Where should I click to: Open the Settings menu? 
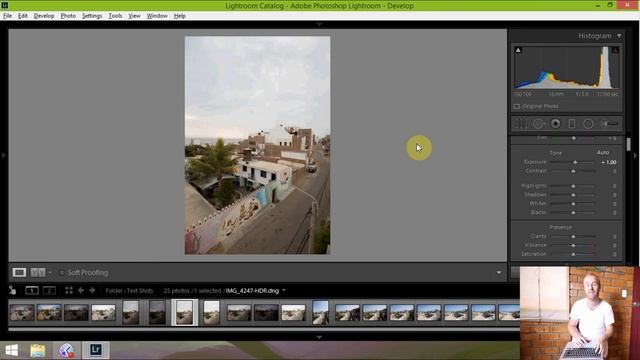tap(92, 16)
